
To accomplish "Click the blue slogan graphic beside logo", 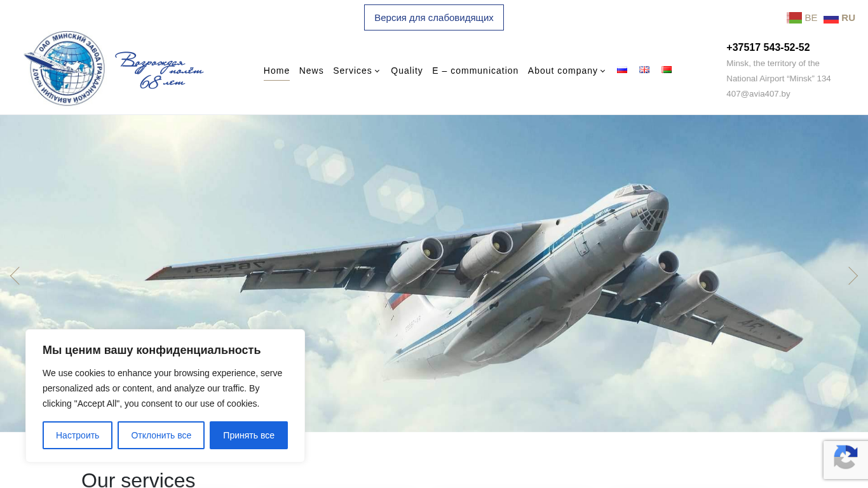I will click(x=159, y=70).
